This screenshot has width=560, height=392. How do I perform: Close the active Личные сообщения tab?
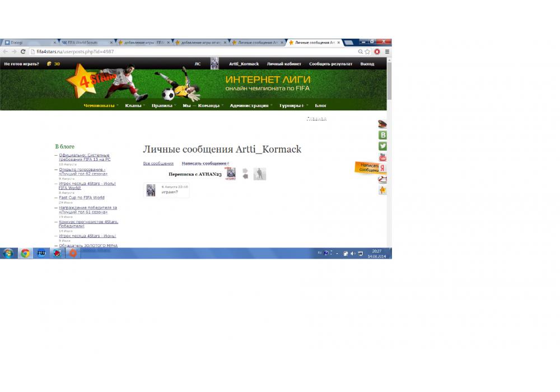(x=339, y=43)
